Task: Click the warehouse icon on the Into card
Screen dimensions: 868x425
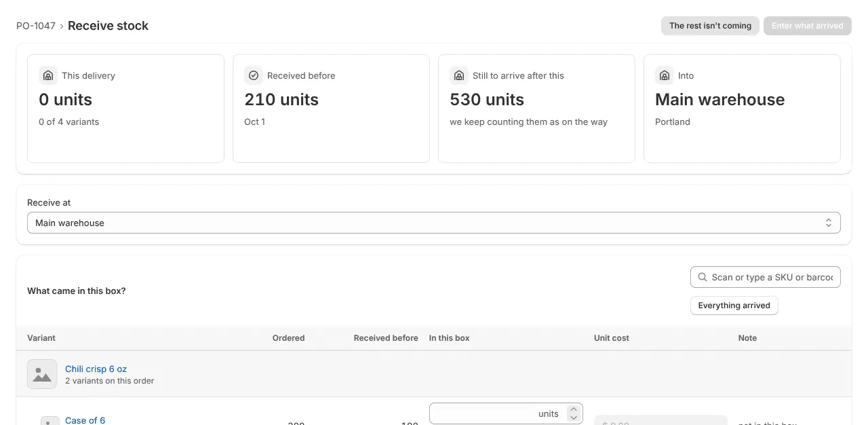Action: (x=664, y=75)
